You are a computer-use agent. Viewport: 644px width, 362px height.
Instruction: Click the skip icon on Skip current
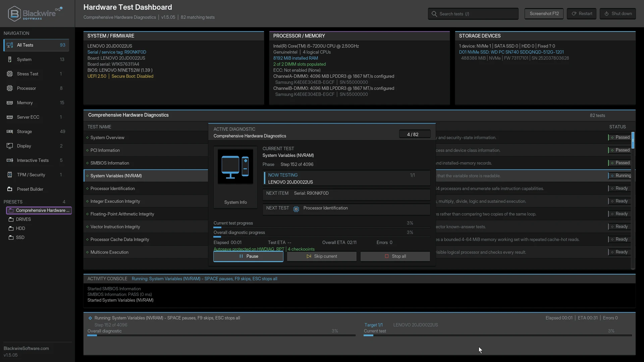coord(309,256)
